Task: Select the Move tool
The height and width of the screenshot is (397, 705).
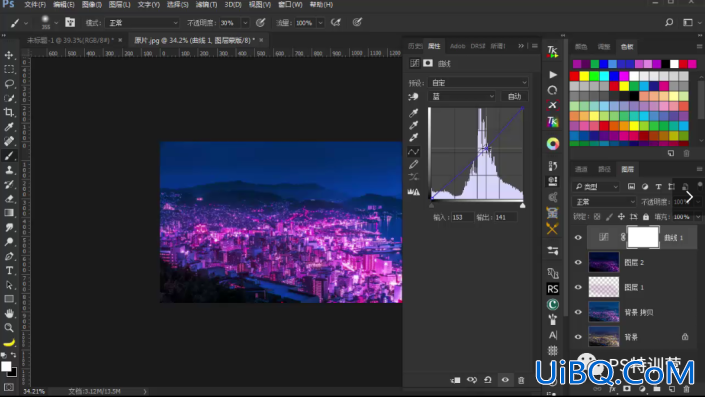Action: pyautogui.click(x=9, y=55)
